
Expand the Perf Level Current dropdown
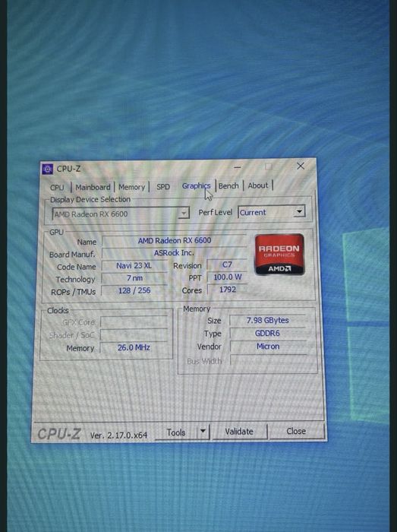tap(272, 212)
